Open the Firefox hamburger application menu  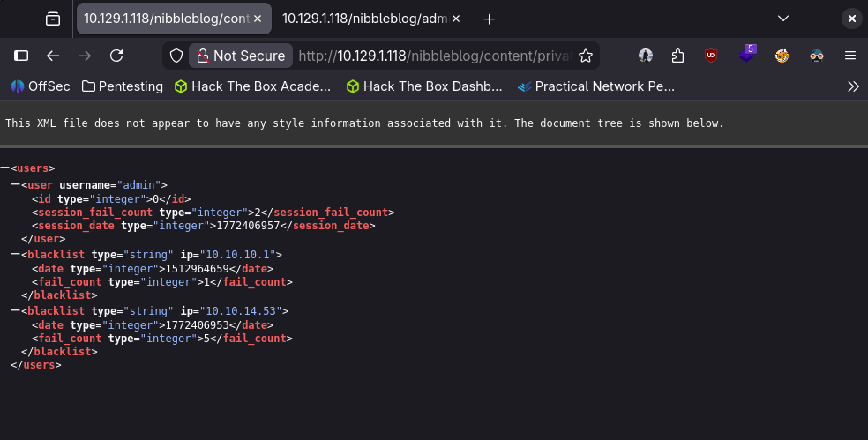(x=850, y=56)
